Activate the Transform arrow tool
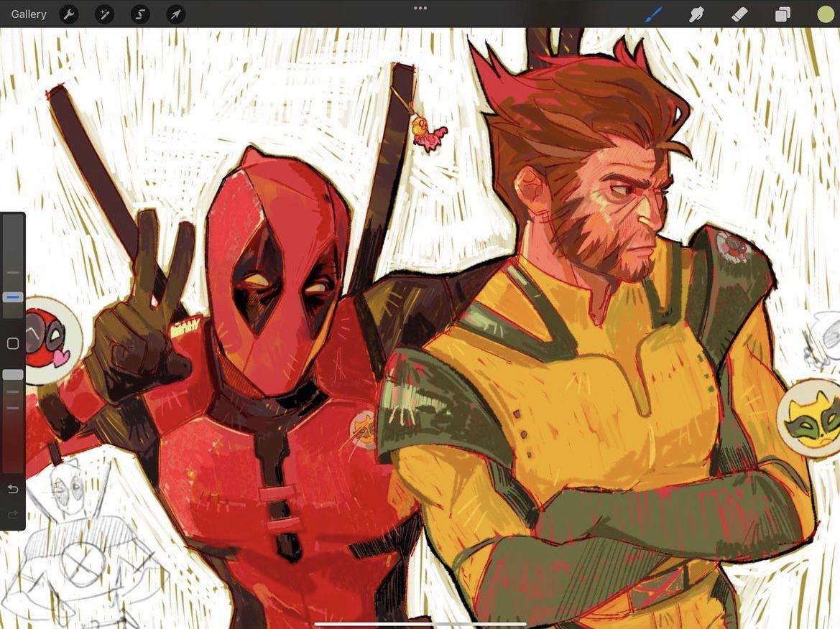This screenshot has height=629, width=840. tap(176, 14)
